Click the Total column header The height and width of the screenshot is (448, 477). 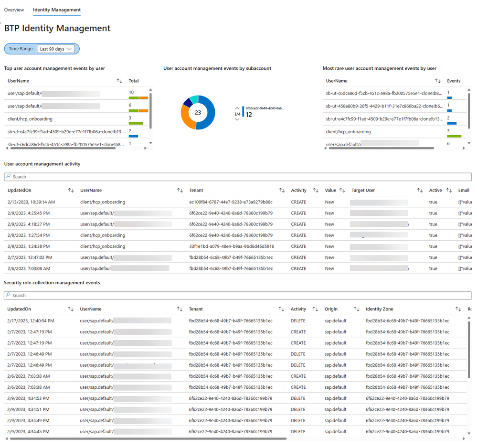pos(134,81)
